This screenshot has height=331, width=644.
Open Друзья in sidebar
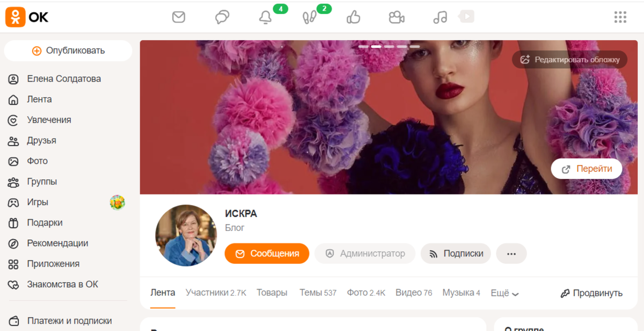(x=41, y=141)
